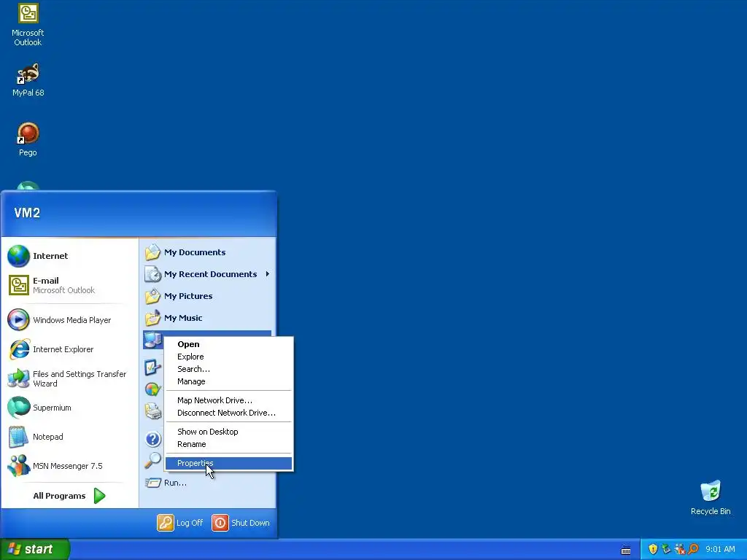
Task: Open Search magnifier in Start menu
Action: tap(153, 460)
